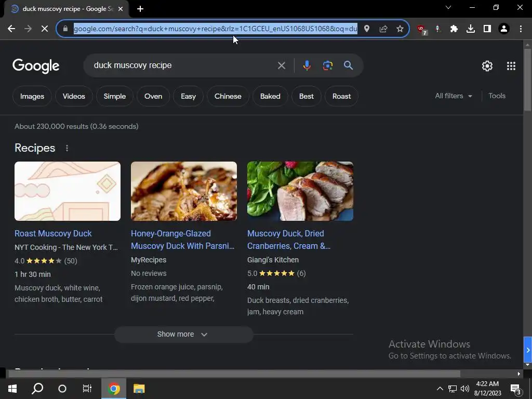The width and height of the screenshot is (532, 399).
Task: Open notification center
Action: pos(516,389)
